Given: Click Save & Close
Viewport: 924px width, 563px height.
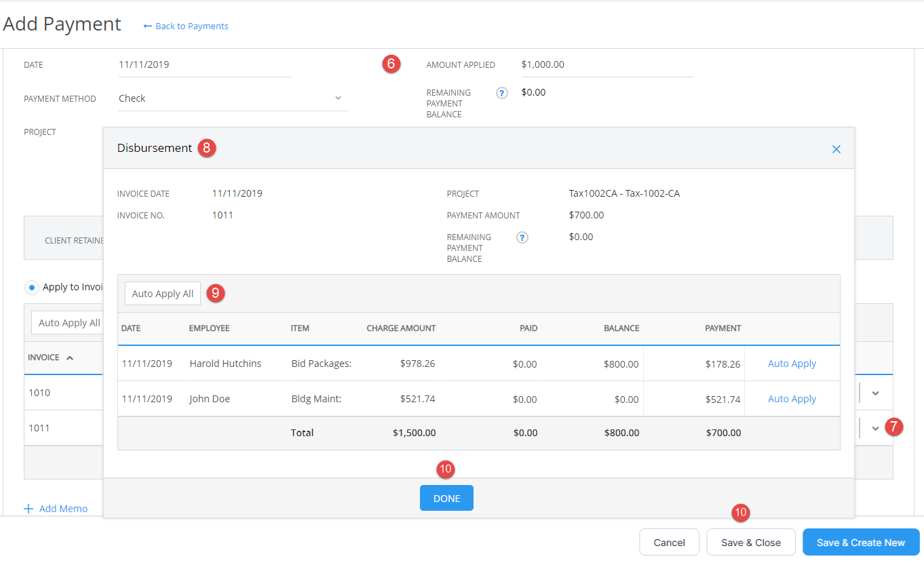Looking at the screenshot, I should (x=751, y=543).
